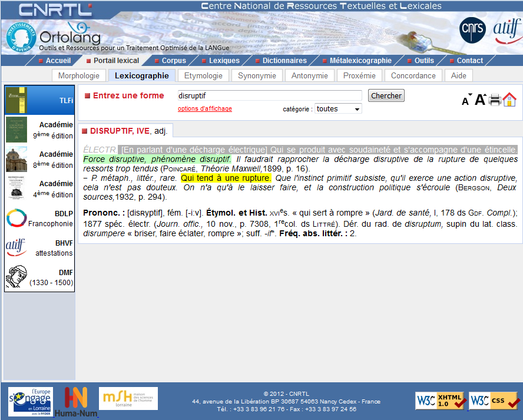The height and width of the screenshot is (420, 523).
Task: Click the 'Étymol. et Hist.' heading
Action: click(x=237, y=213)
